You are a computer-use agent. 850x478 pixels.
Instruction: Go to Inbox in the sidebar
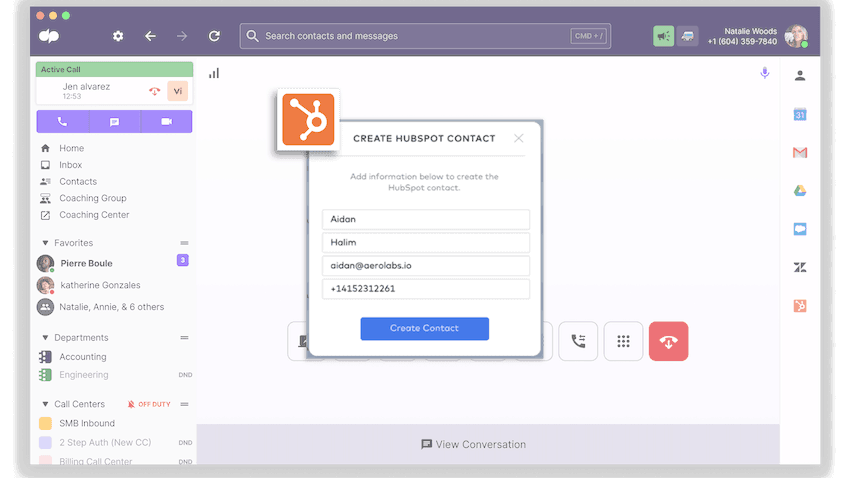click(70, 165)
